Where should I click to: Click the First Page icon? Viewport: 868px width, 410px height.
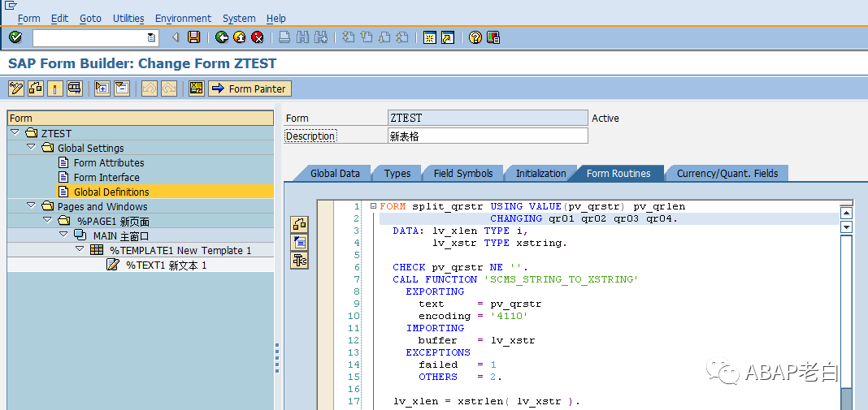pyautogui.click(x=348, y=37)
